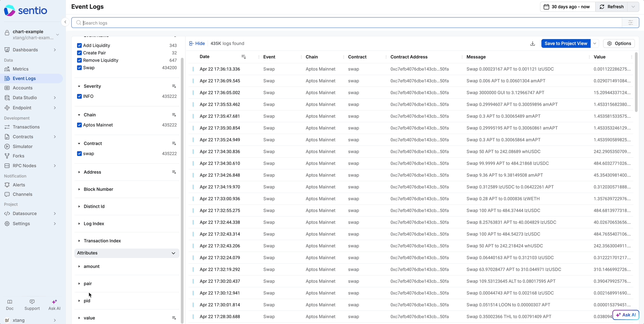644x324 pixels.
Task: Click the download logs icon
Action: click(x=532, y=43)
